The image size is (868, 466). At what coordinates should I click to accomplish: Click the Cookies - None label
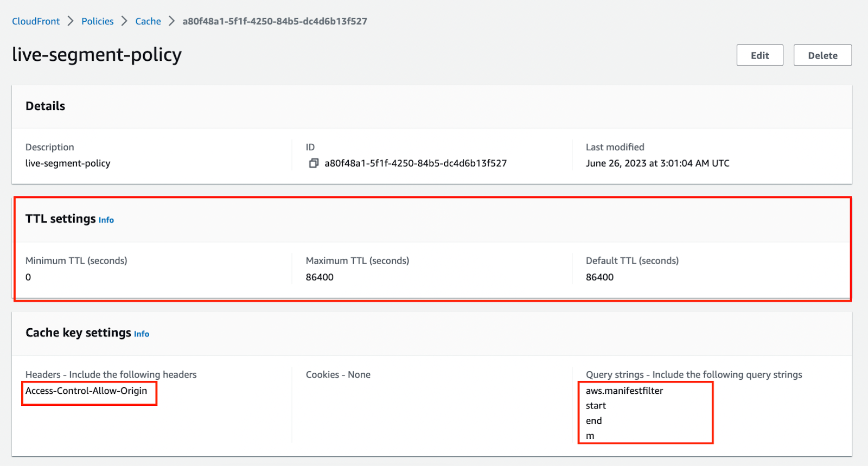[x=338, y=375]
